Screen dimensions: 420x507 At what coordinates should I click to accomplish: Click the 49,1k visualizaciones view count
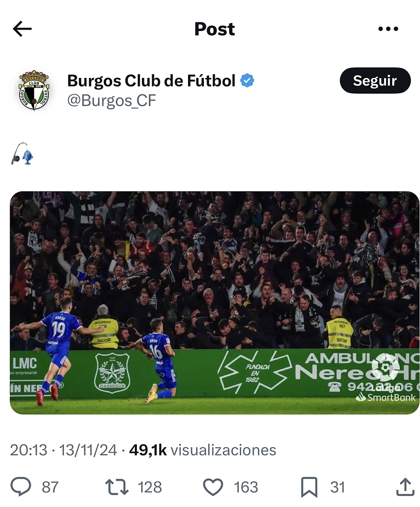[202, 450]
